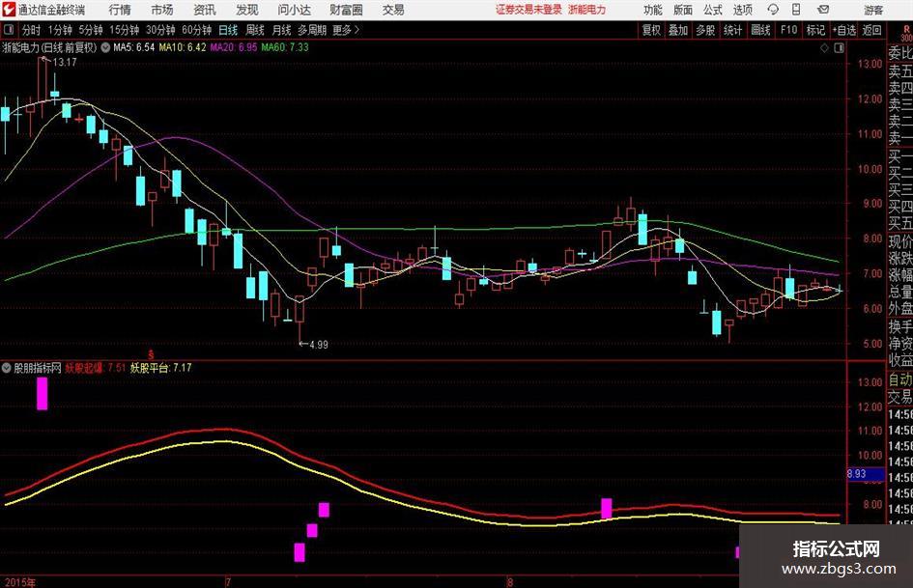Screen dimensions: 913x588
Task: Open the 公式 menu
Action: tap(713, 10)
